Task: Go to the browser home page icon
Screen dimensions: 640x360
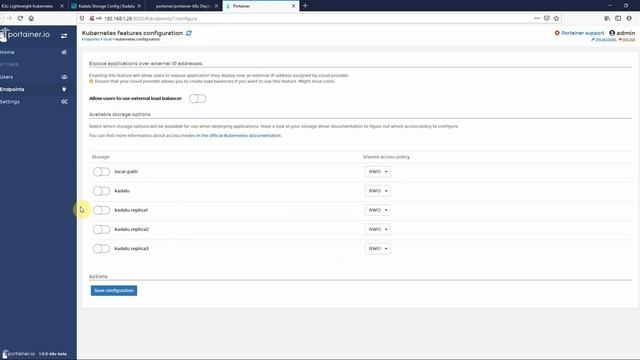Action: point(31,18)
